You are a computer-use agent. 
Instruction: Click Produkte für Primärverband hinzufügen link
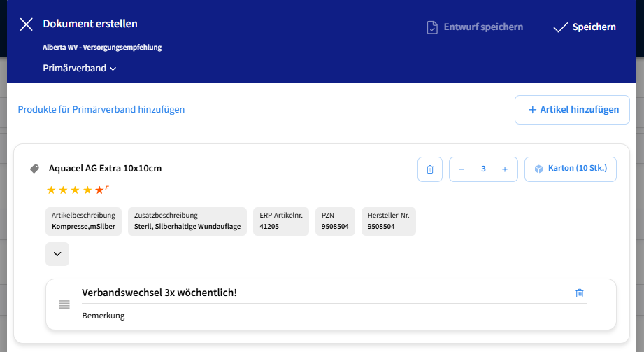click(101, 109)
